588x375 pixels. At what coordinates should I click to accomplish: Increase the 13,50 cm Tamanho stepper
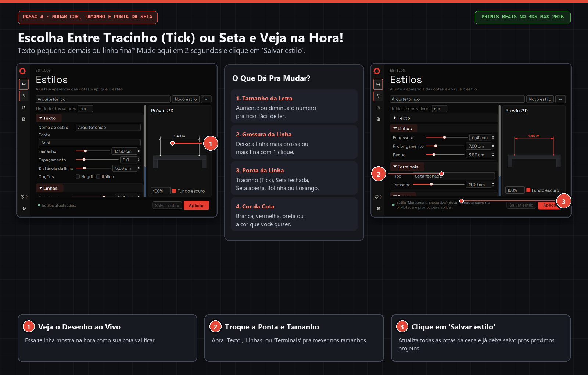point(139,150)
